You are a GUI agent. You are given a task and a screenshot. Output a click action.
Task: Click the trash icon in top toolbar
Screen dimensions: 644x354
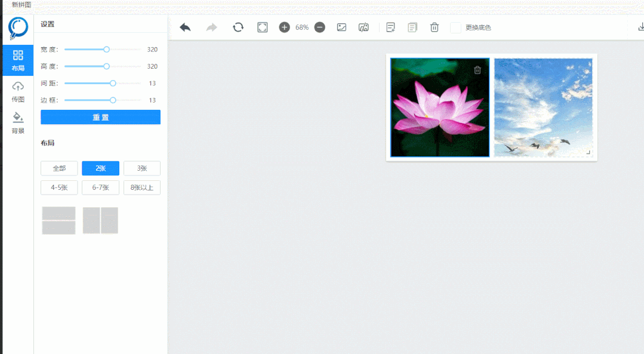tap(435, 27)
